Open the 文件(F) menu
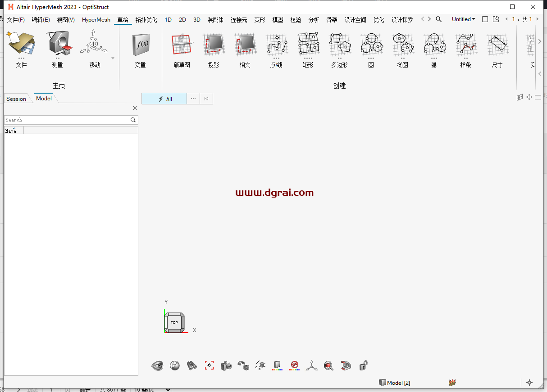 click(16, 20)
